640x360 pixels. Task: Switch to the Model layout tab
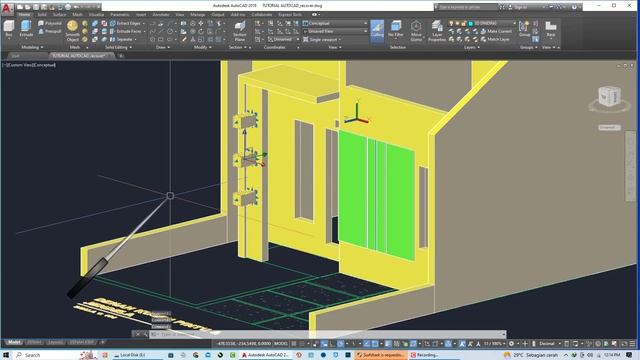pos(14,342)
